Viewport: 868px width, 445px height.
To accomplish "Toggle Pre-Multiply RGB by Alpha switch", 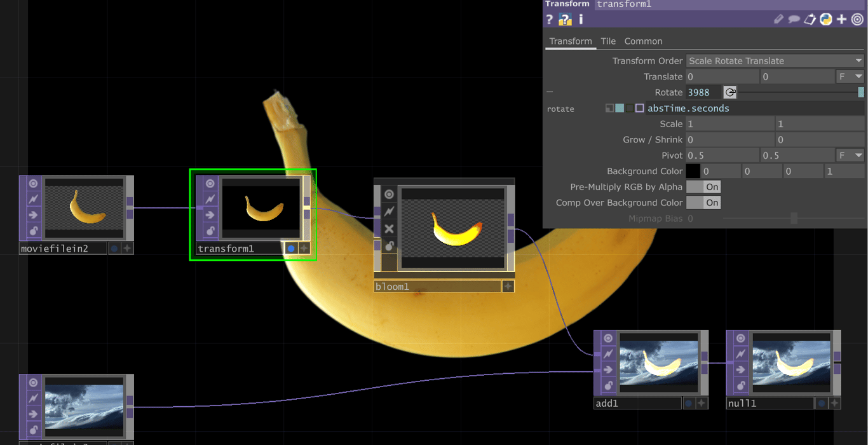I will (x=703, y=187).
